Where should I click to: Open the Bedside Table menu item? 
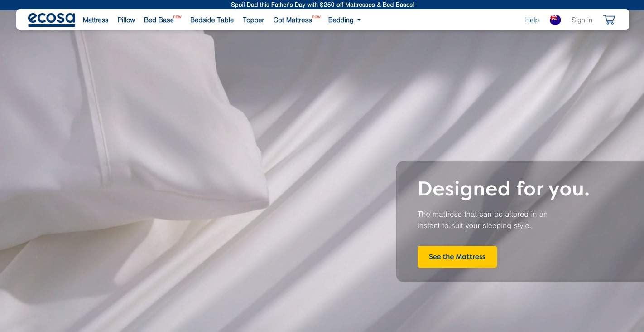212,20
